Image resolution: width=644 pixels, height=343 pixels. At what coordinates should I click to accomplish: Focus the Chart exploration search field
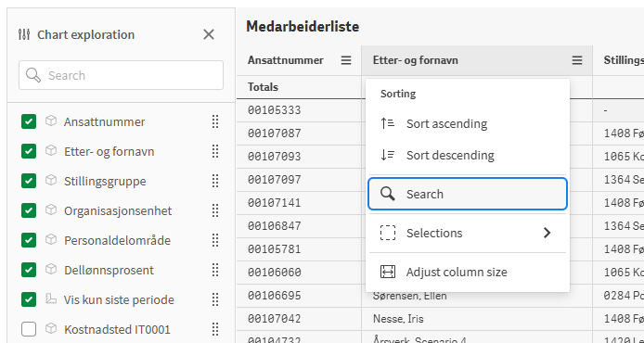tap(121, 75)
